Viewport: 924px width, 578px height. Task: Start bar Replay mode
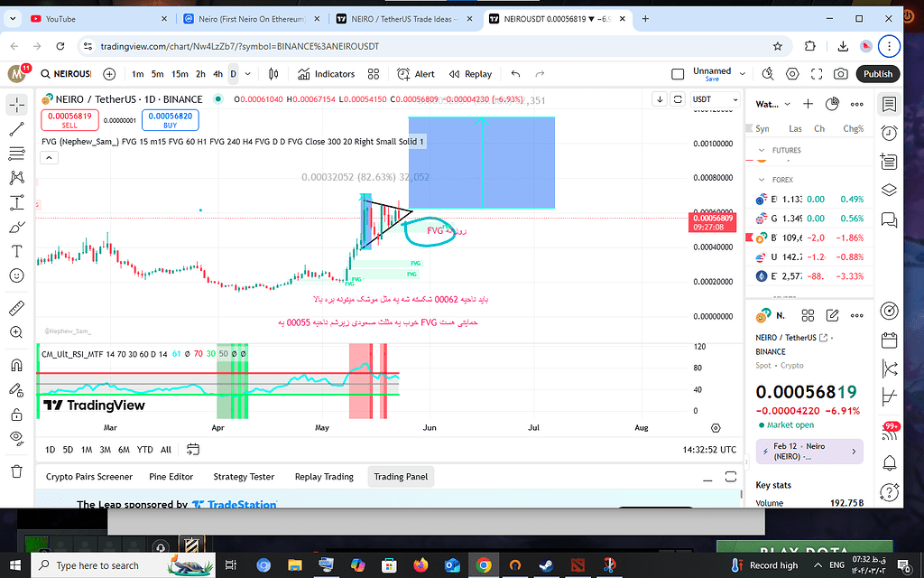click(470, 74)
